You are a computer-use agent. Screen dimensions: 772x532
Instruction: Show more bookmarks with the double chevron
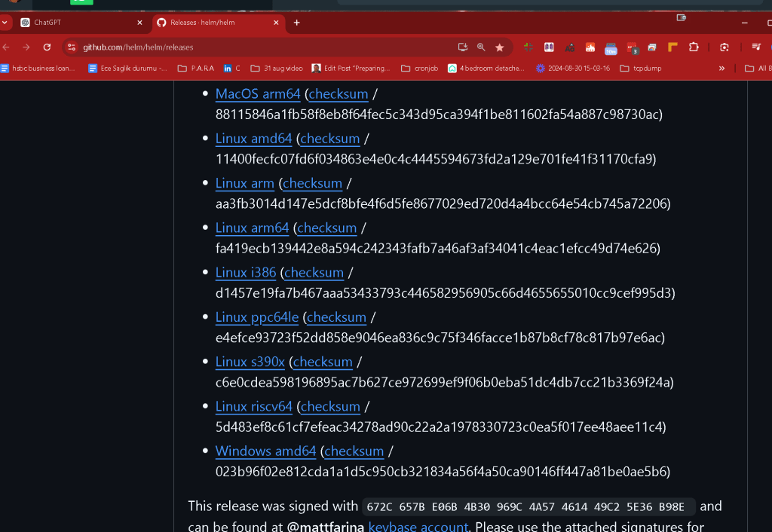(x=721, y=69)
